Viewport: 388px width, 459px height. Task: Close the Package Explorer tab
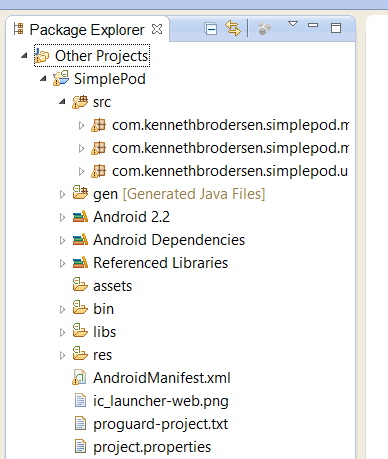click(157, 29)
